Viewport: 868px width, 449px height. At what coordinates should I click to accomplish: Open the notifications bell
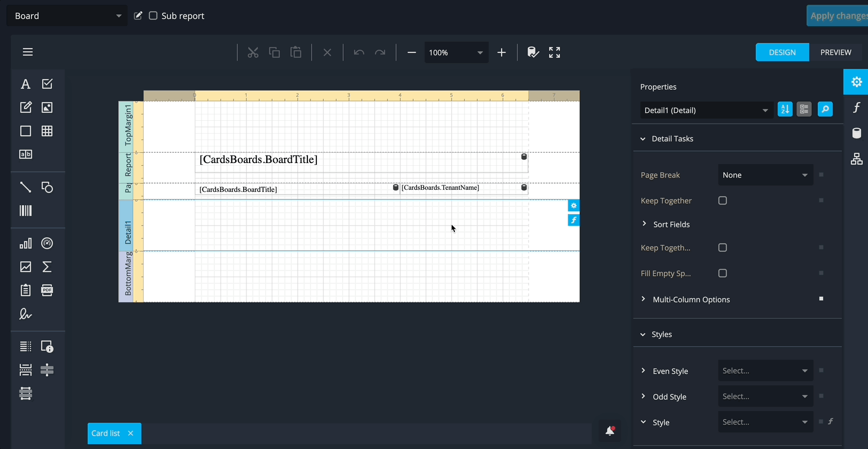pos(610,431)
